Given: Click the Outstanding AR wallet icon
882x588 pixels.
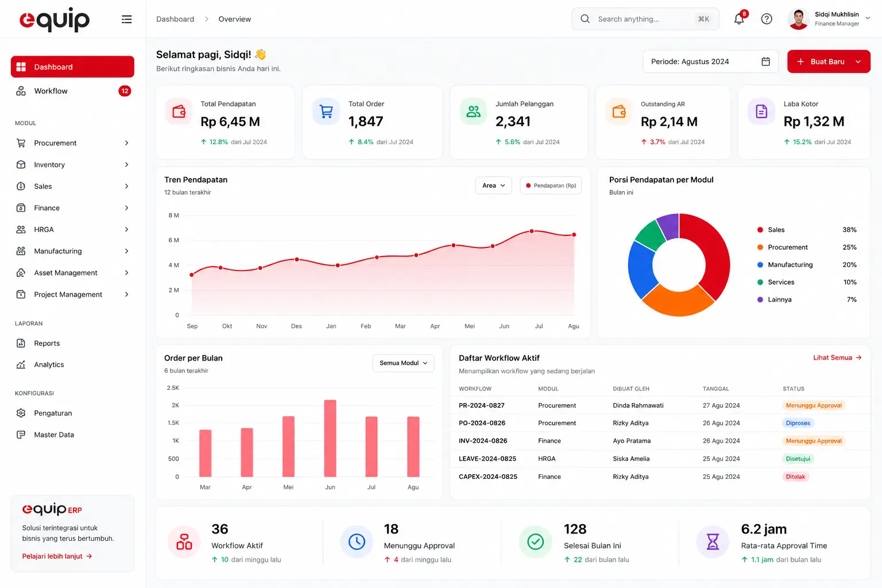Looking at the screenshot, I should click(619, 111).
